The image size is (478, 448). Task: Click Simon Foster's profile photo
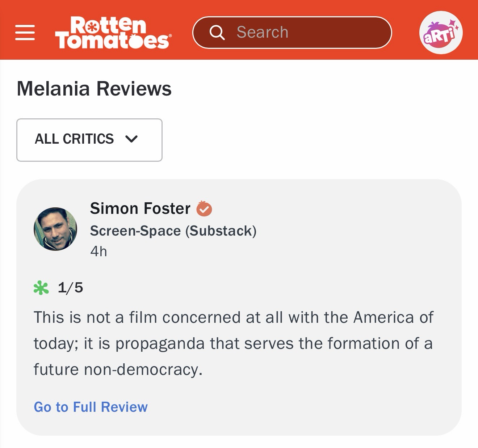(x=55, y=229)
